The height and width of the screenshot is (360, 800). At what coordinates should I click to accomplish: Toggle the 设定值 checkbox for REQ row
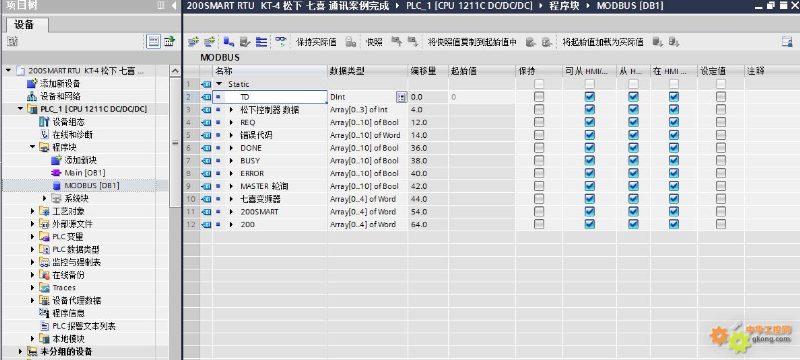click(x=720, y=122)
